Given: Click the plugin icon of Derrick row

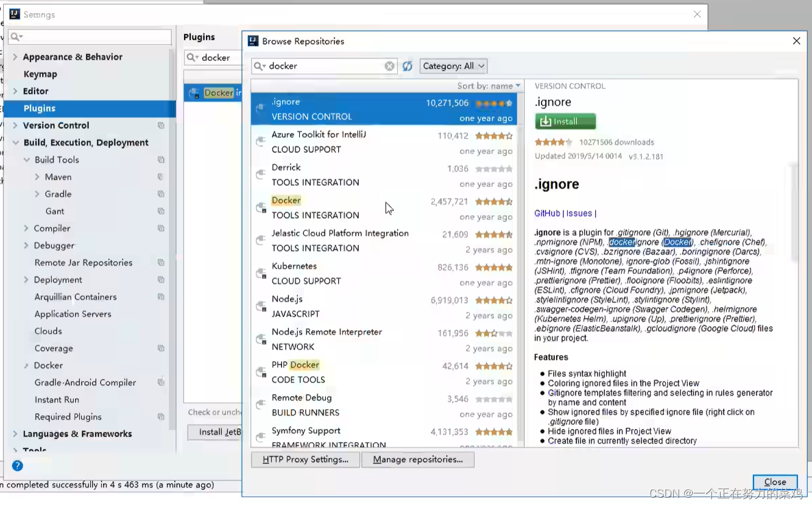Looking at the screenshot, I should point(261,174).
